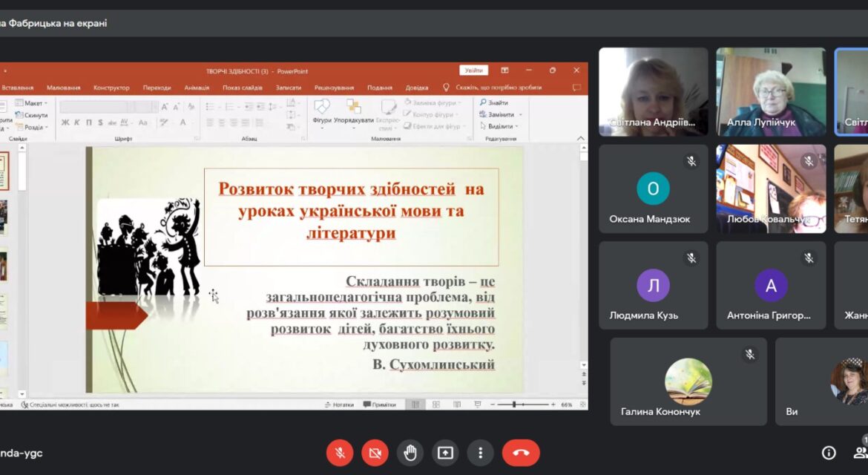Screen dimensions: 868x475
Task: Open the Анімація ribbon tab
Action: [197, 88]
